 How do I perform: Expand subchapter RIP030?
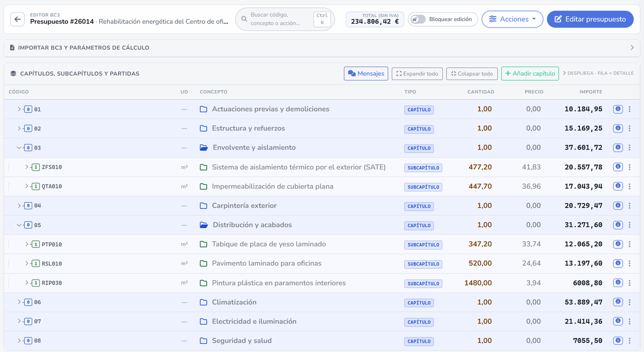(x=27, y=283)
